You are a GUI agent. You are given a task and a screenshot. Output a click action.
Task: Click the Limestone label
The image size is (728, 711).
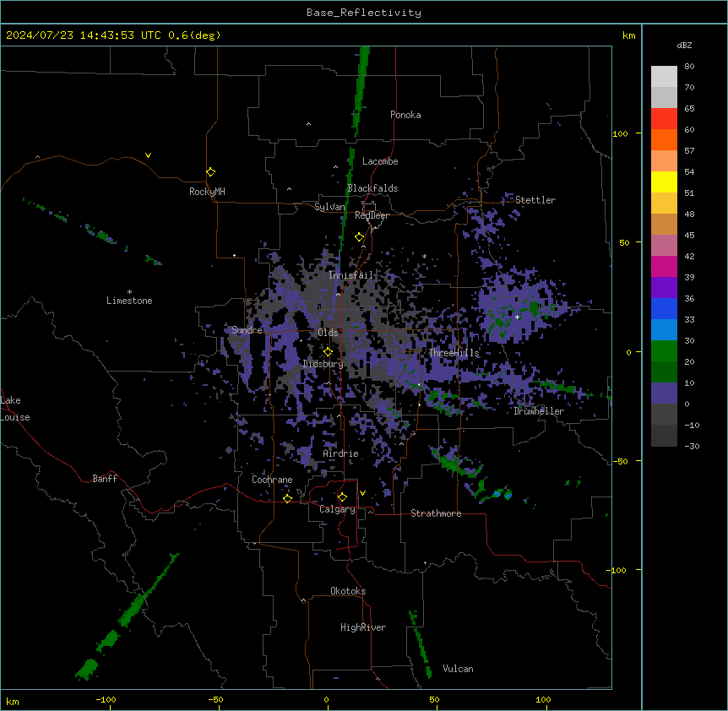[129, 301]
